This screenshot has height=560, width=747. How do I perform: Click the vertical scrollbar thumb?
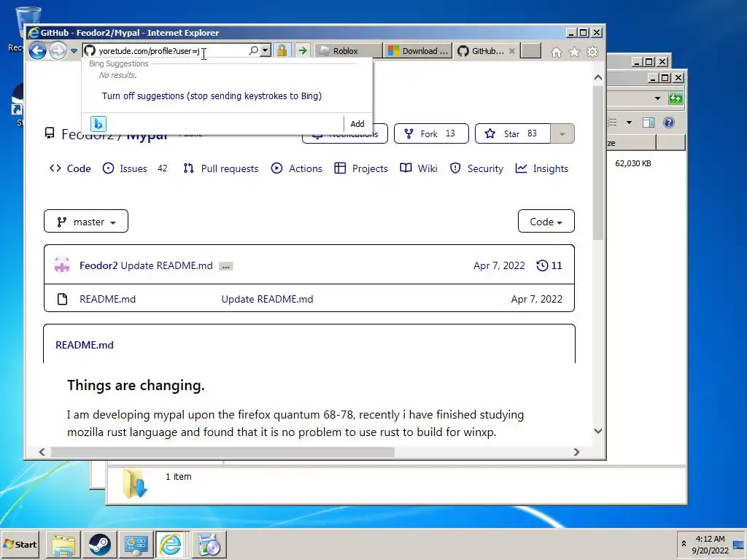(x=598, y=163)
